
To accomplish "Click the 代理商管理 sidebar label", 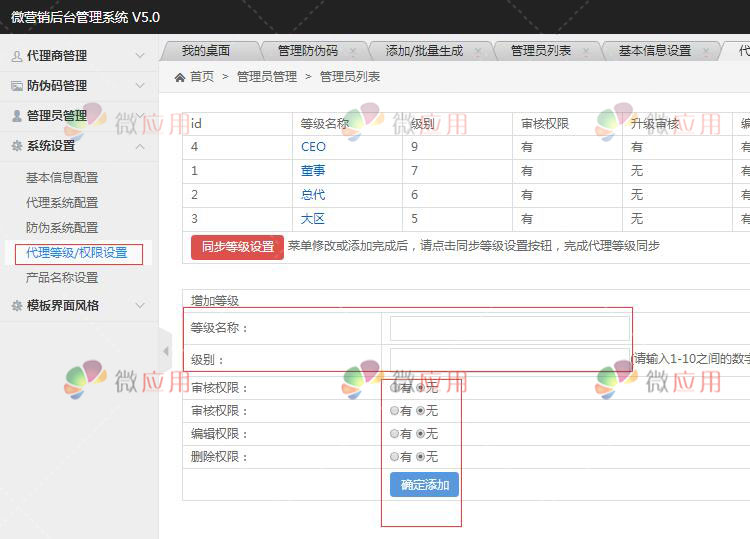I will coord(57,56).
